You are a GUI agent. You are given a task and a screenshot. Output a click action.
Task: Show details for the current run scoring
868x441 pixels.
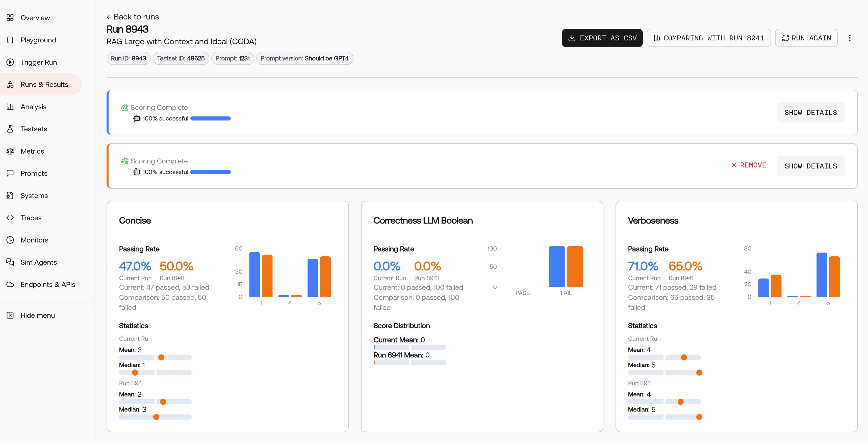811,113
